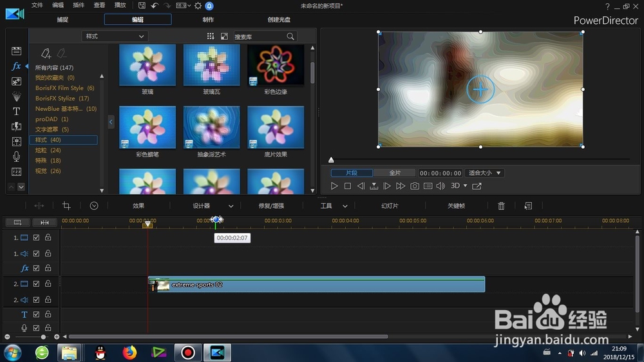644x362 pixels.
Task: Click the redo arrow icon
Action: point(167,6)
